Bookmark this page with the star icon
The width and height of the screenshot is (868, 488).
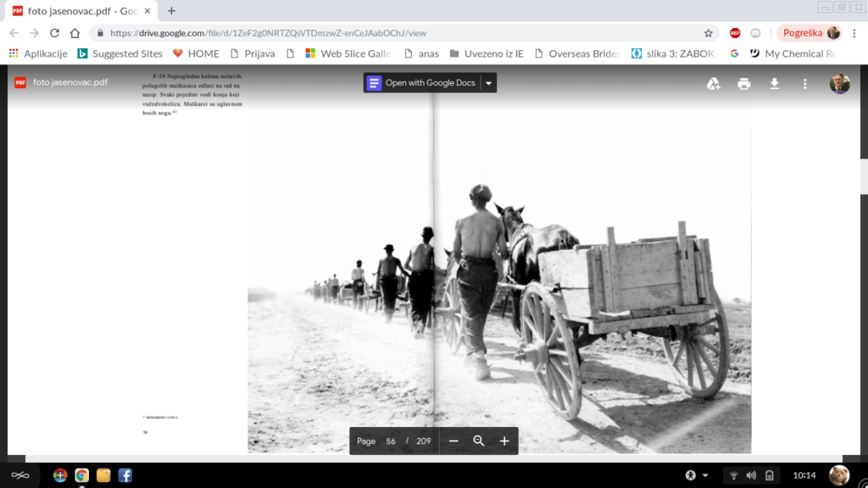[709, 33]
